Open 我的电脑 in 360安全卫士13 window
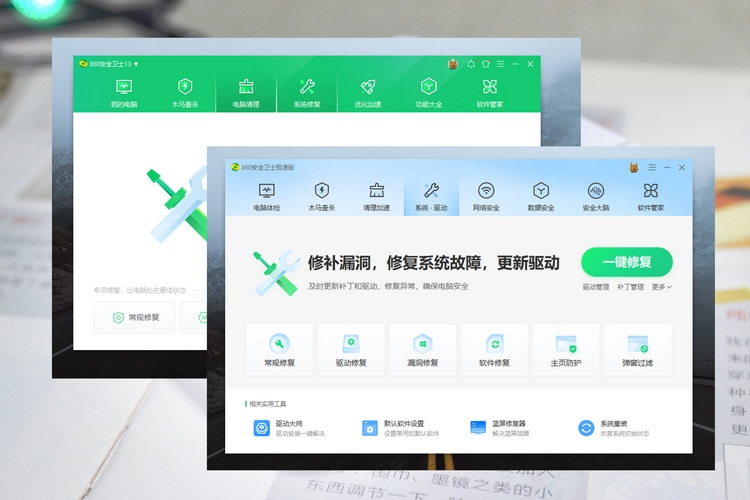Viewport: 750px width, 500px height. coord(124,93)
